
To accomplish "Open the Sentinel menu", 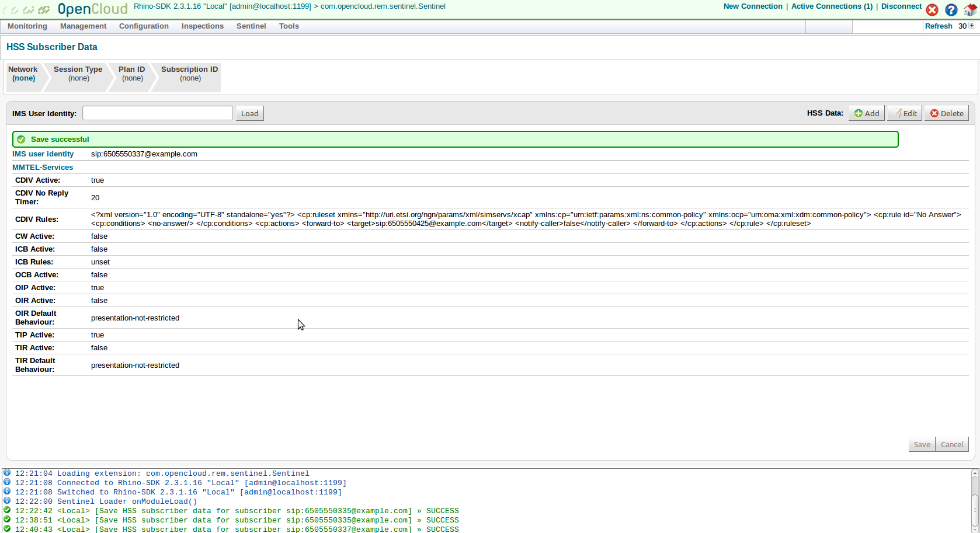I will point(251,26).
